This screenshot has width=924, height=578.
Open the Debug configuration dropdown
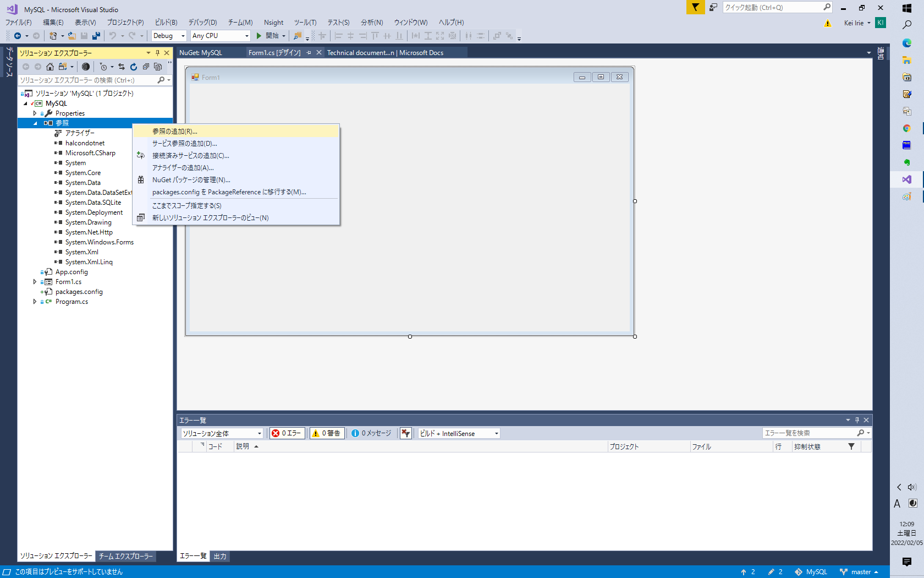pyautogui.click(x=169, y=36)
